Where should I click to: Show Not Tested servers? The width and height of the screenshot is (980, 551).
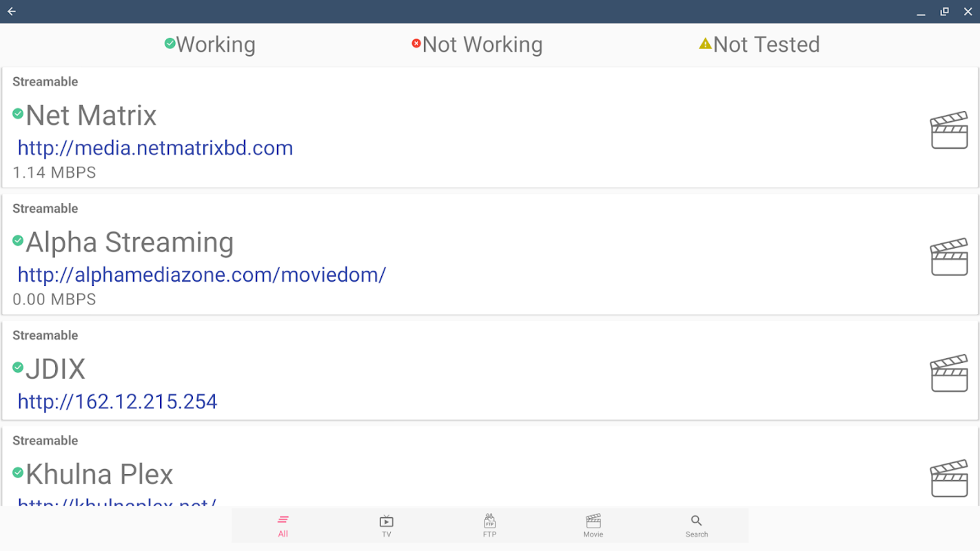pos(759,45)
